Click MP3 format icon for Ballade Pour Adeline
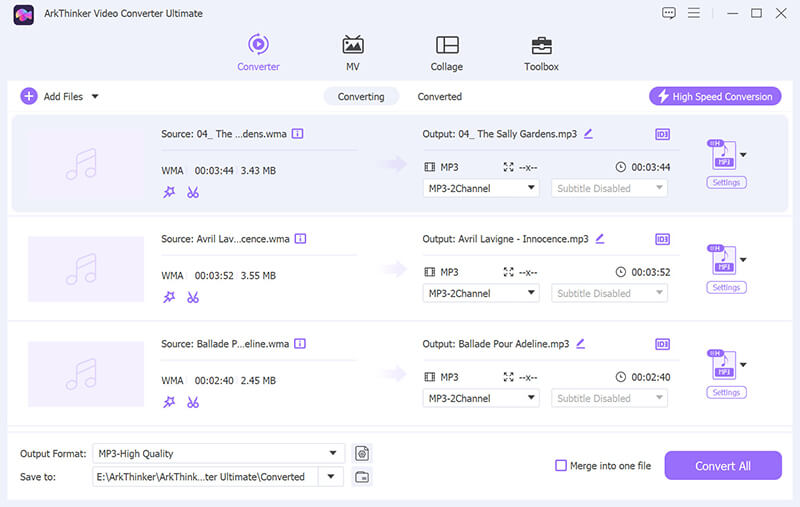The image size is (800, 507). [x=722, y=365]
